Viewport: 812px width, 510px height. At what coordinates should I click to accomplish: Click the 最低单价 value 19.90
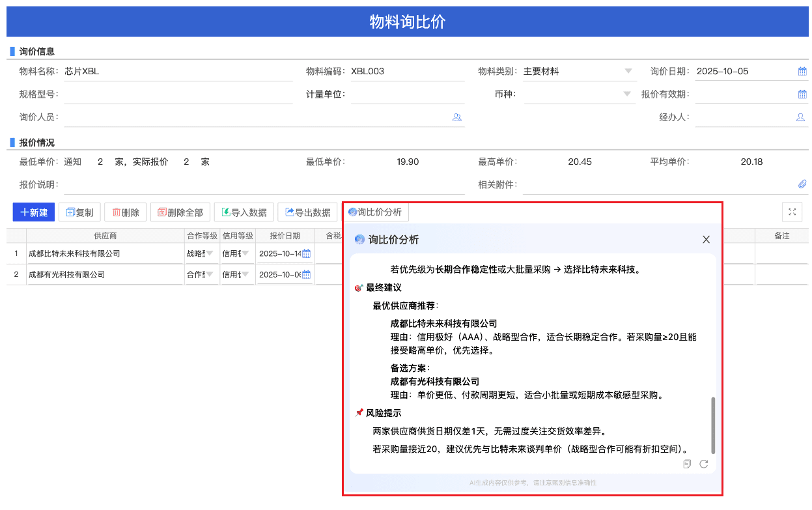(x=408, y=162)
